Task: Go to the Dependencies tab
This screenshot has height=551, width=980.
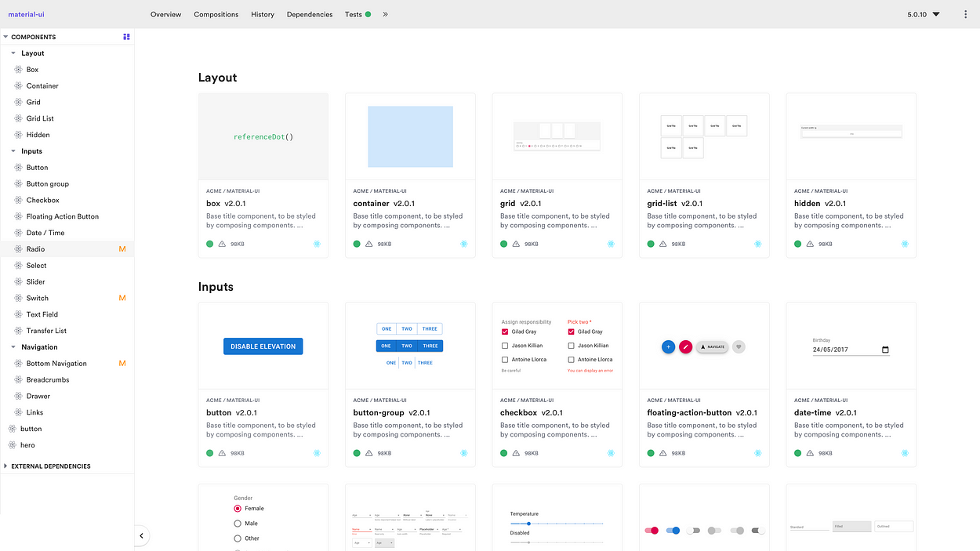Action: pyautogui.click(x=310, y=14)
